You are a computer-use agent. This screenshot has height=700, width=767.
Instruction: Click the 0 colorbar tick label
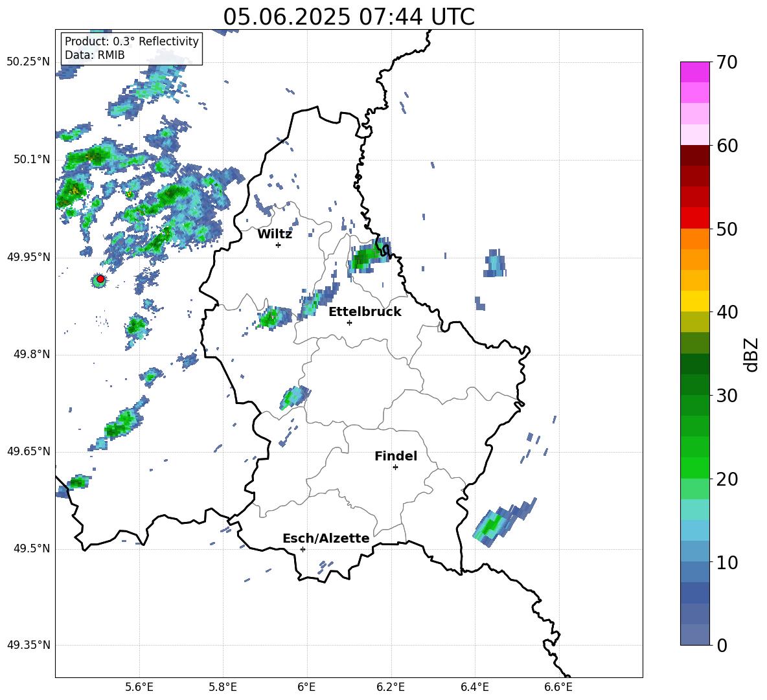point(722,645)
